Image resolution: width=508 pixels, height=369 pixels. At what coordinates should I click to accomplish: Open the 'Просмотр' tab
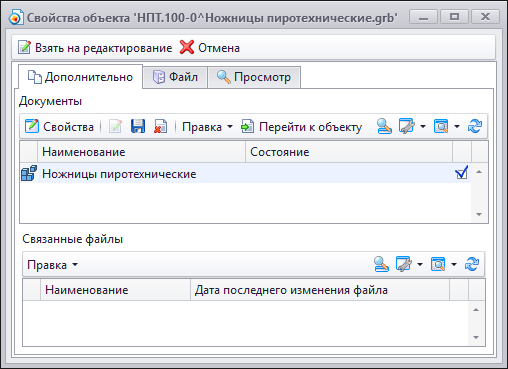254,77
